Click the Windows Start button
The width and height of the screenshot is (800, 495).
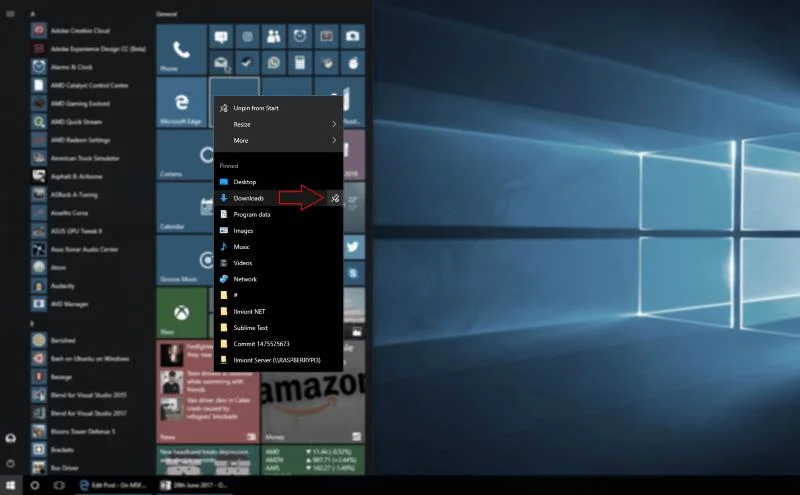pyautogui.click(x=11, y=485)
